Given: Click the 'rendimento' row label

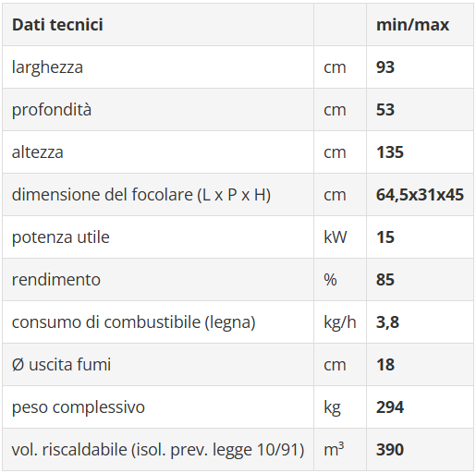Looking at the screenshot, I should tap(56, 280).
